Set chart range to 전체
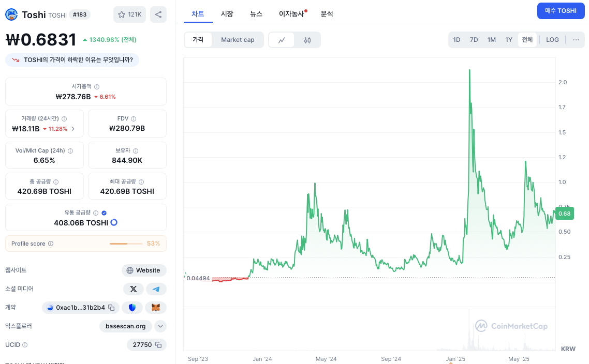The image size is (589, 364). click(527, 40)
